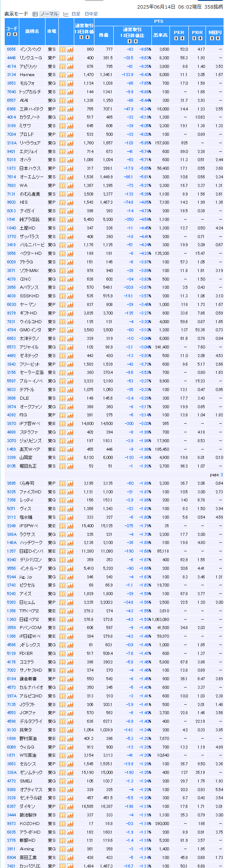
Task: Click the book icon for 堀田丸正
Action: pyautogui.click(x=62, y=466)
